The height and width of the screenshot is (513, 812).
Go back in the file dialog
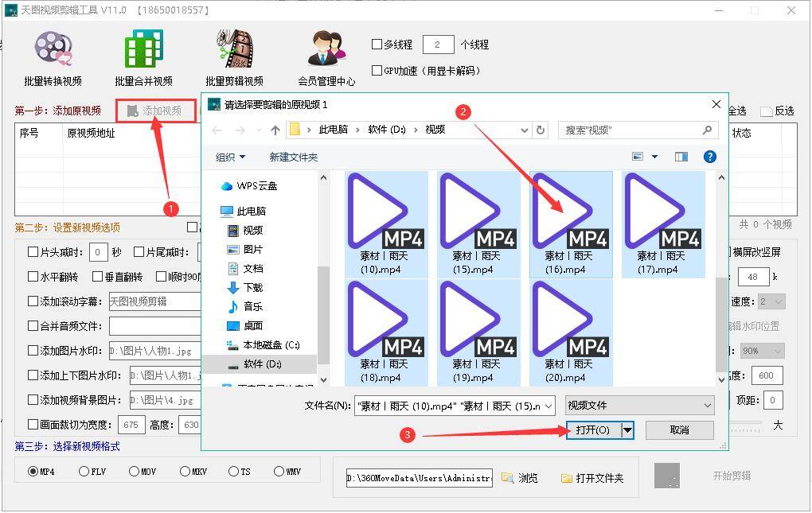point(217,130)
